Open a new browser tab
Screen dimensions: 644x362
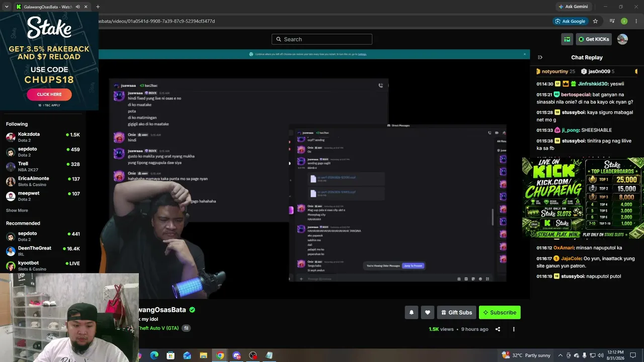pyautogui.click(x=98, y=7)
